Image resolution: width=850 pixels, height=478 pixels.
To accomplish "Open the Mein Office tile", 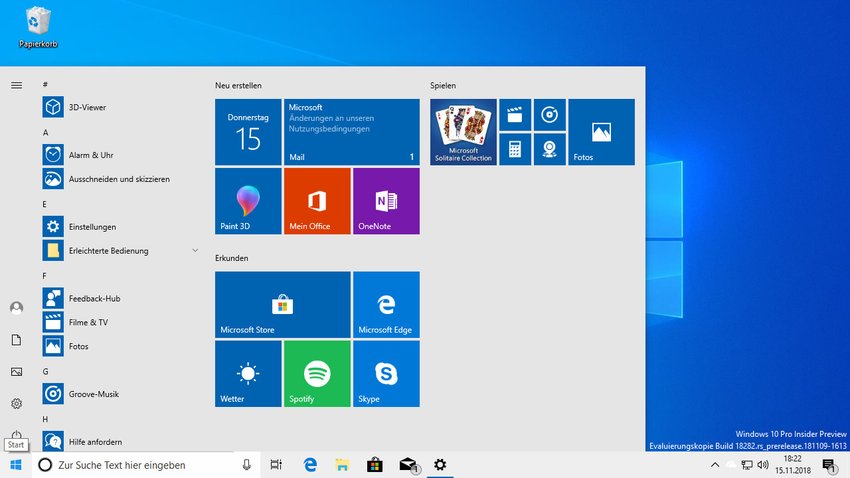I will (x=317, y=201).
